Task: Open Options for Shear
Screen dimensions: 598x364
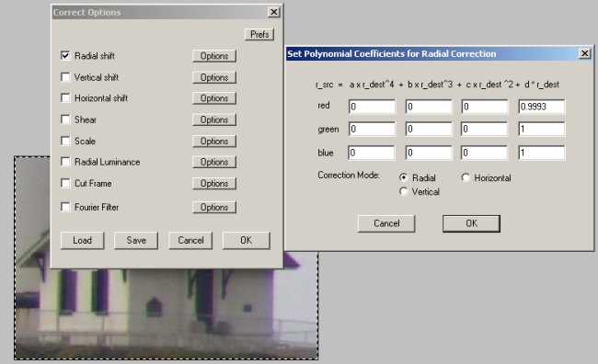Action: [x=214, y=119]
